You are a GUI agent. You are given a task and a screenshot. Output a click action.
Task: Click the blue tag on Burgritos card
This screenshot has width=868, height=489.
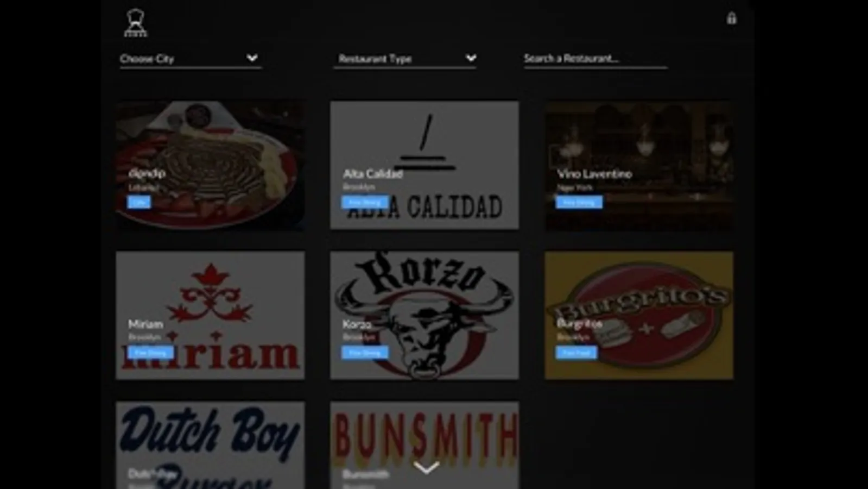(x=576, y=353)
